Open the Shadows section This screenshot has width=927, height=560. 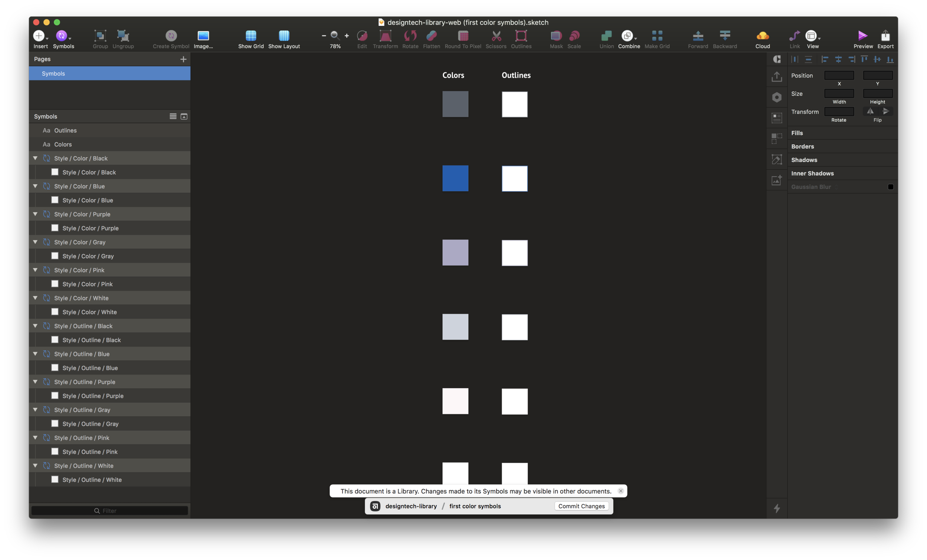[842, 159]
